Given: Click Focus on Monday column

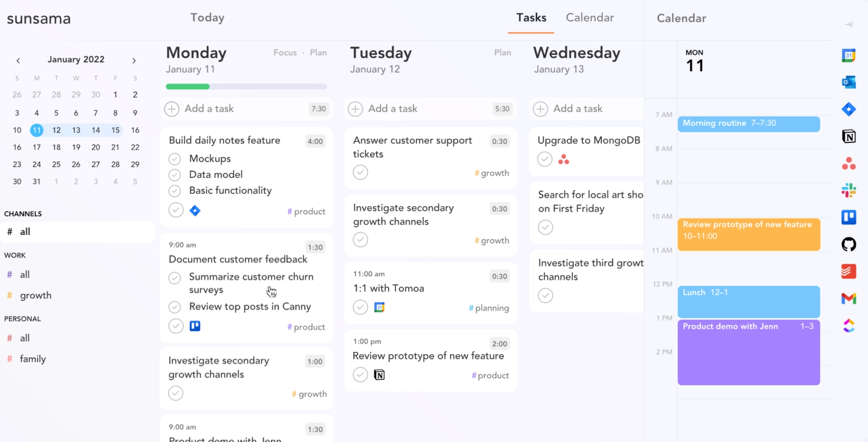Looking at the screenshot, I should click(x=285, y=53).
